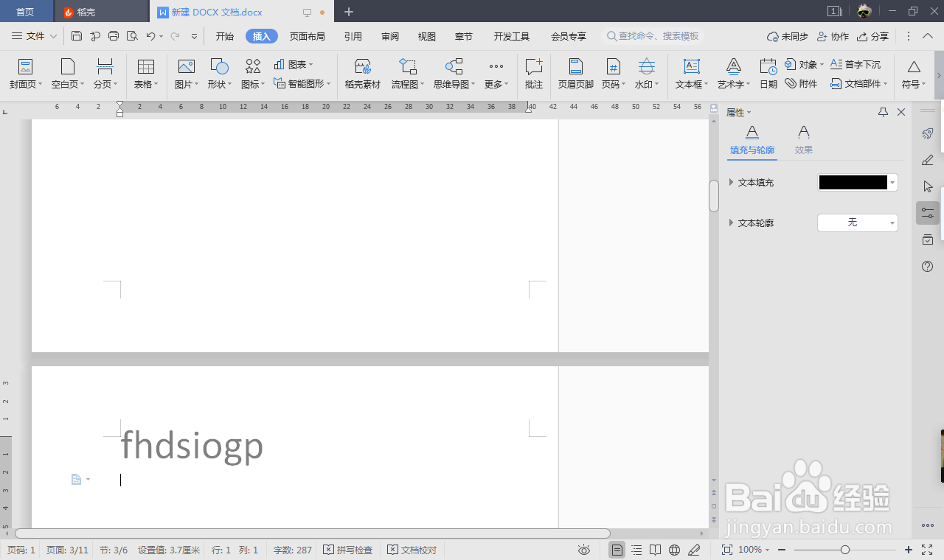Image resolution: width=944 pixels, height=560 pixels.
Task: Insert a chart (图表)
Action: click(294, 65)
